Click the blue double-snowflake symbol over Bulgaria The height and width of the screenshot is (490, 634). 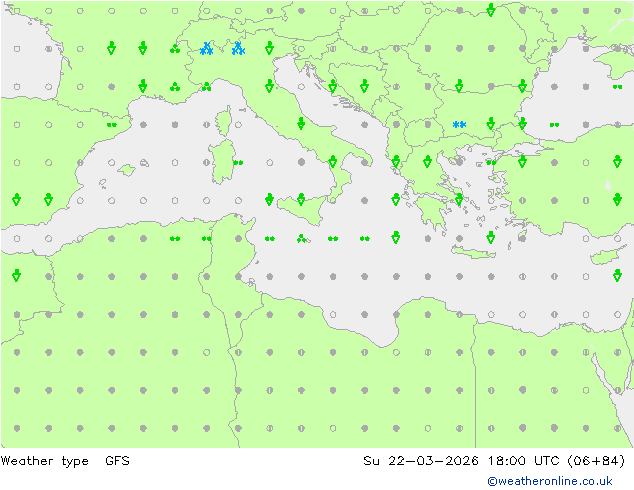[x=459, y=125]
